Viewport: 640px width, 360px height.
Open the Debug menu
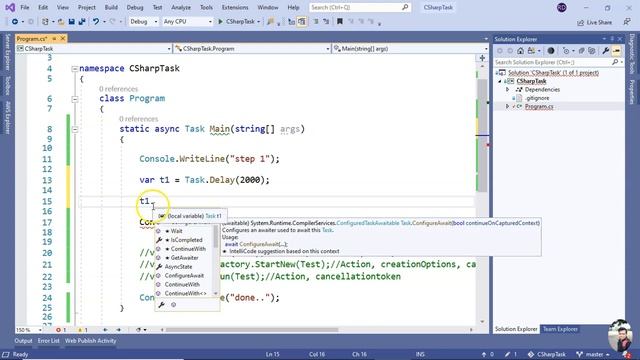pos(135,7)
